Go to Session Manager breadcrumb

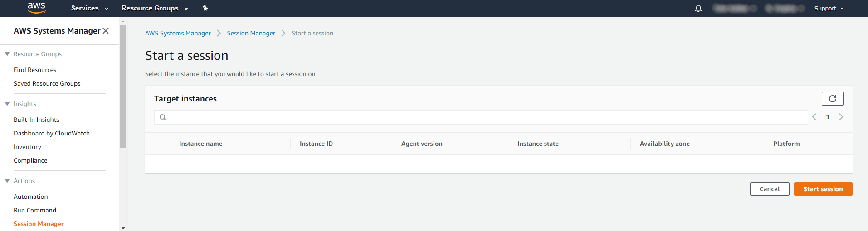tap(251, 33)
